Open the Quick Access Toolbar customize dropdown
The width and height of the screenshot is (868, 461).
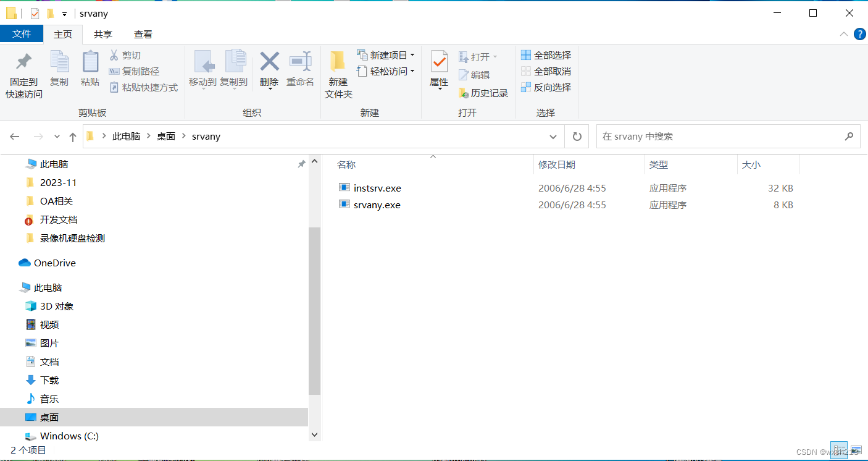(x=64, y=14)
